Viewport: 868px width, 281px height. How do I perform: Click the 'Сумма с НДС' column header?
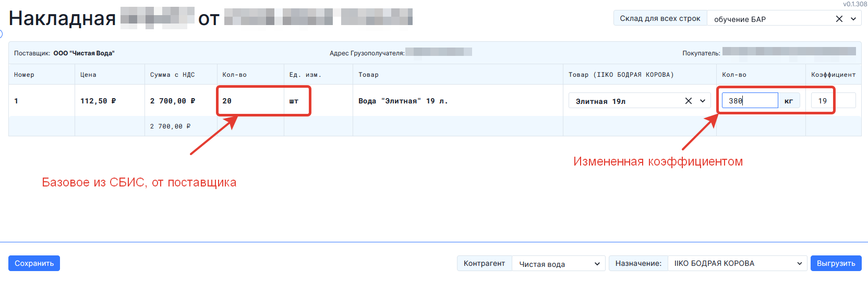pos(172,75)
